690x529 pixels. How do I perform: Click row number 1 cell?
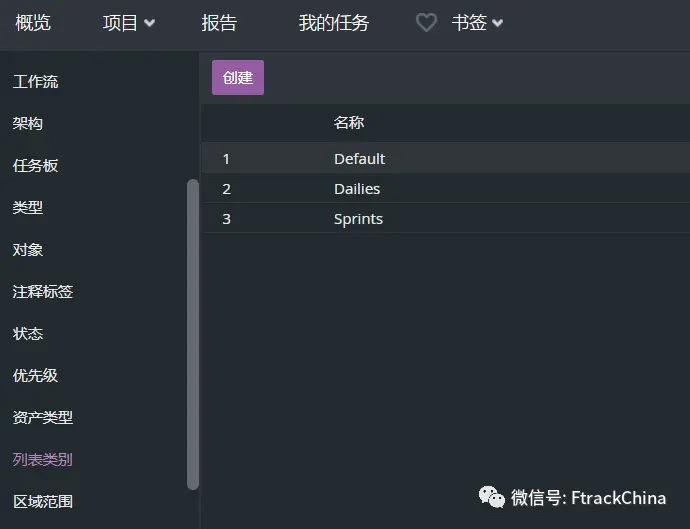[x=226, y=158]
